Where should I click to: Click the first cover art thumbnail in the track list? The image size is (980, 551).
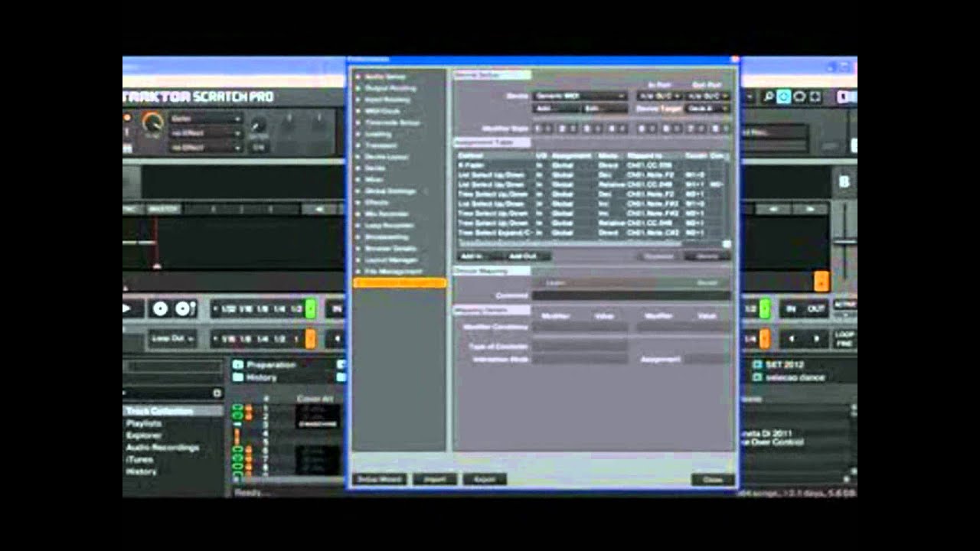click(x=317, y=416)
